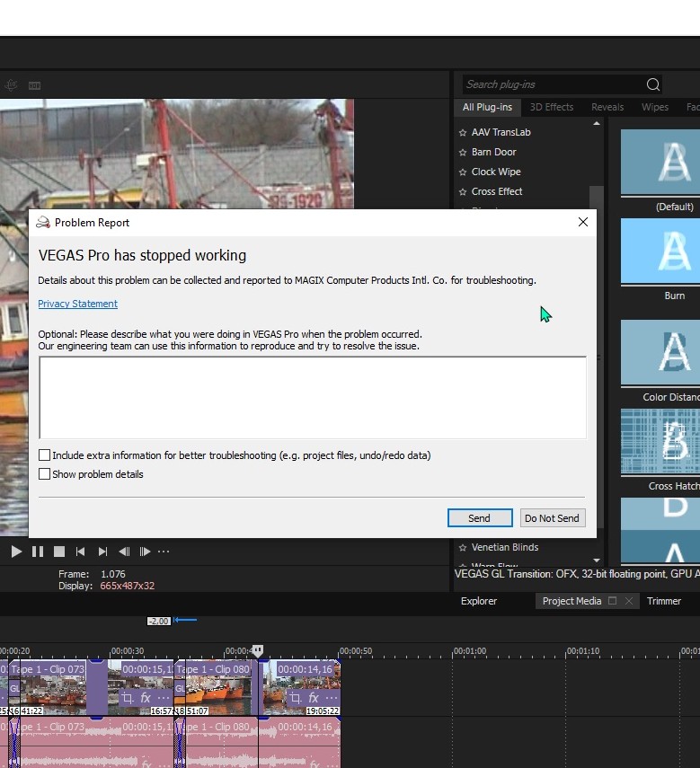700x768 pixels.
Task: Close the Project Media tab
Action: pyautogui.click(x=629, y=601)
